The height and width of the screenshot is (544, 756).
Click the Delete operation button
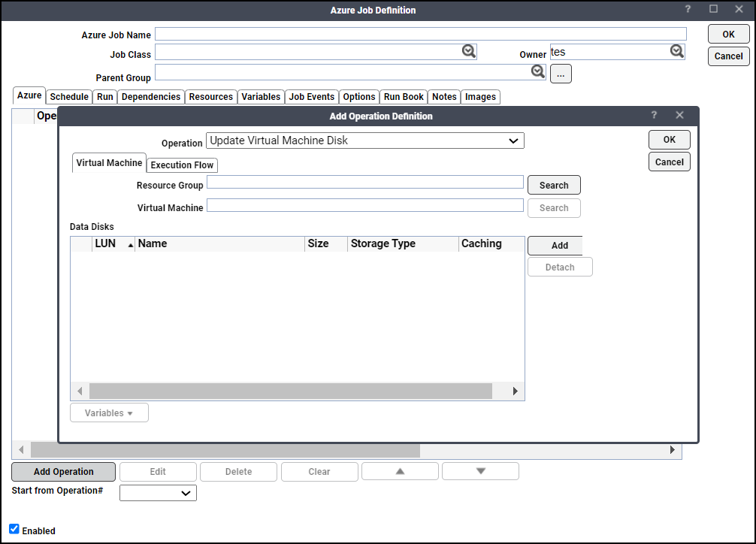tap(239, 472)
